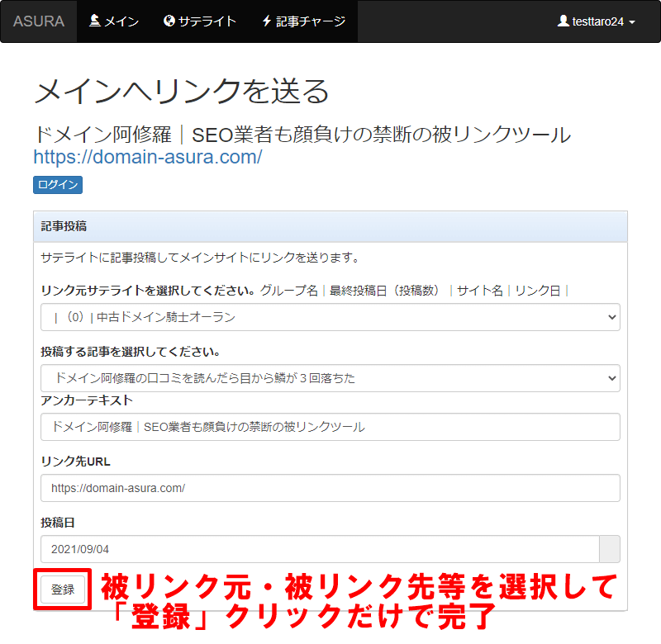Click the メインへリンクを送る page heading
Image resolution: width=661 pixels, height=644 pixels.
point(182,92)
